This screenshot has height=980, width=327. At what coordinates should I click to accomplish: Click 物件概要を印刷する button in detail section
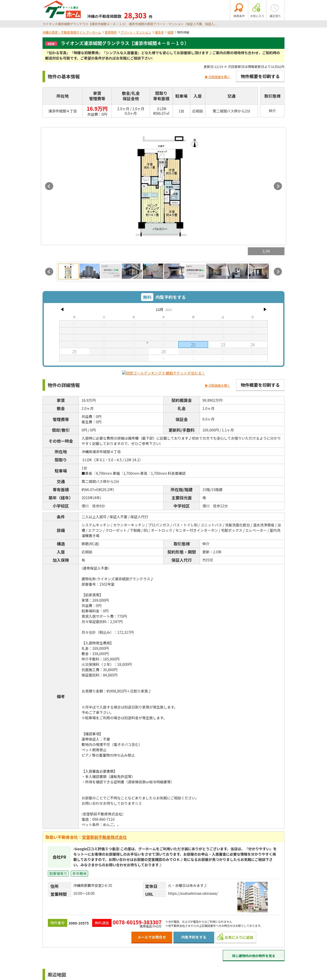pos(260,385)
